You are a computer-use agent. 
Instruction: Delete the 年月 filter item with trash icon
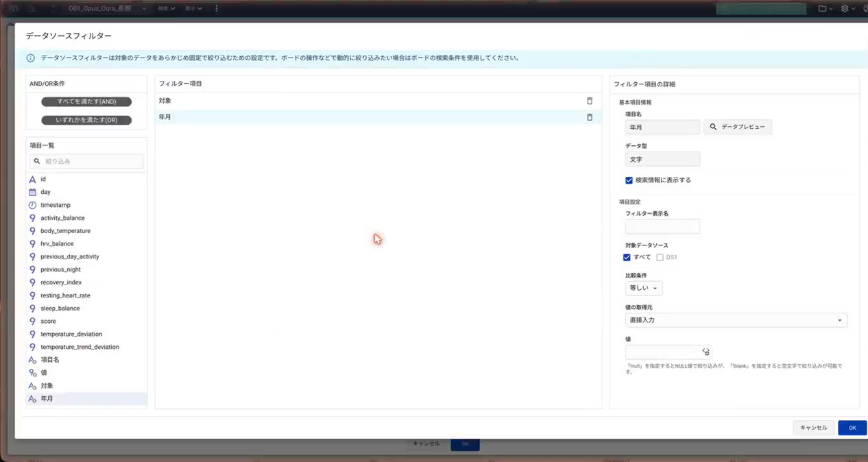(x=590, y=117)
